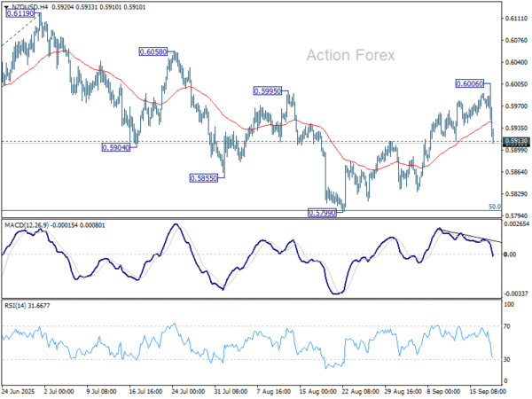The image size is (532, 399).
Task: Click the RSI 70 level axis label
Action: click(x=509, y=328)
